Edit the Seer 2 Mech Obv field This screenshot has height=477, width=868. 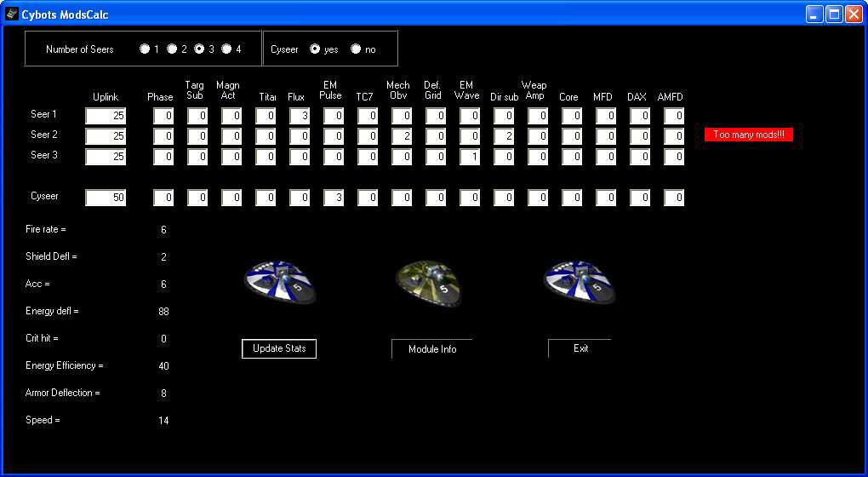click(402, 136)
